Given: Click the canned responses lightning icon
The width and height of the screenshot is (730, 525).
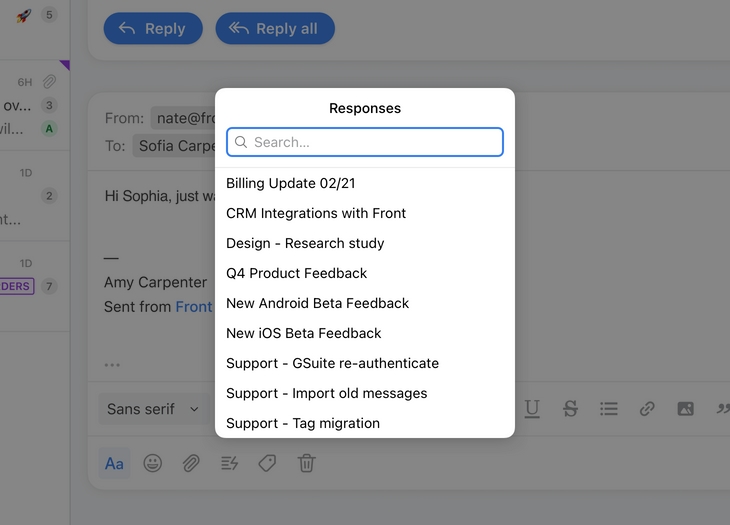Looking at the screenshot, I should tap(229, 463).
